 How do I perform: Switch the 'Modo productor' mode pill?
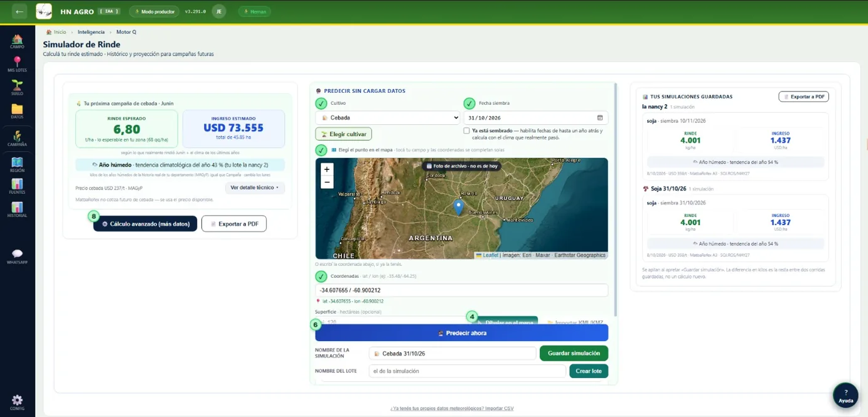pyautogui.click(x=154, y=11)
